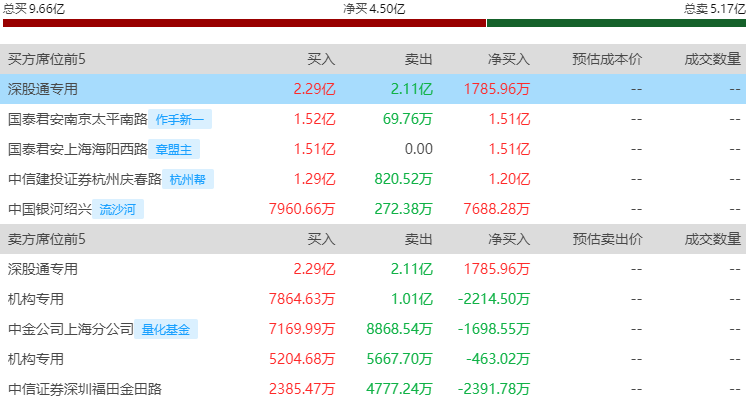Open 国泰君安南京太平南路 seat link
This screenshot has width=746, height=397.
[78, 119]
